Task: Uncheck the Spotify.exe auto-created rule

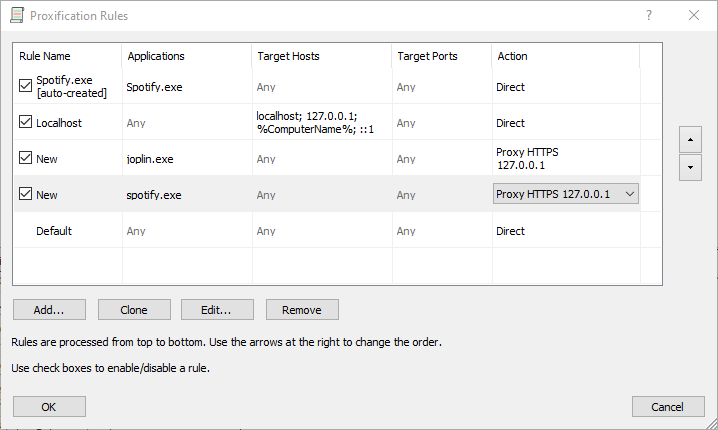Action: point(25,87)
